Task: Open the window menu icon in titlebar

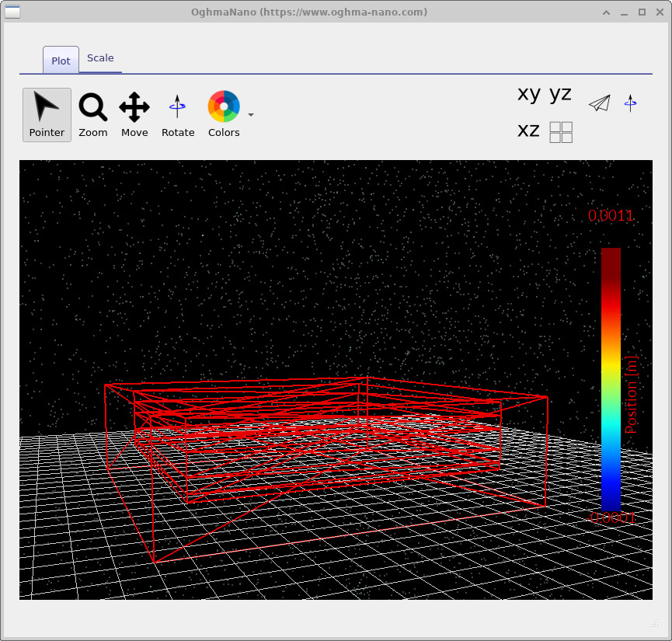Action: point(12,12)
